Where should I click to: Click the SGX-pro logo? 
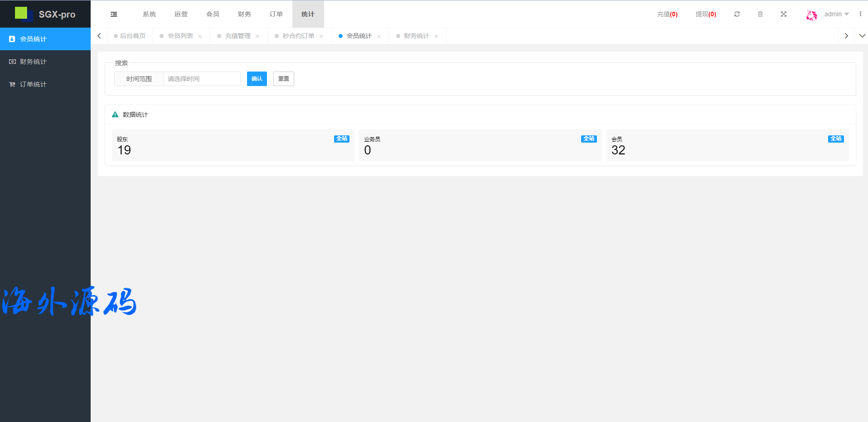click(45, 14)
